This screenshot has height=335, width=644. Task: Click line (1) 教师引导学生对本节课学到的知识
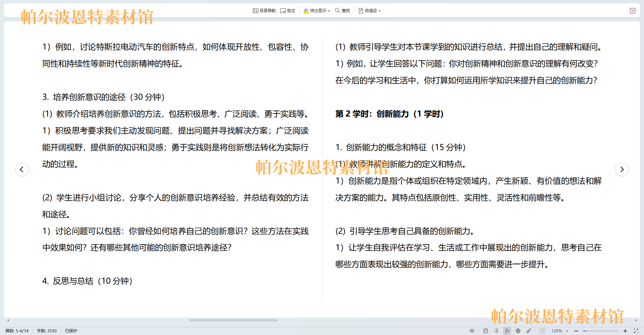click(x=469, y=47)
